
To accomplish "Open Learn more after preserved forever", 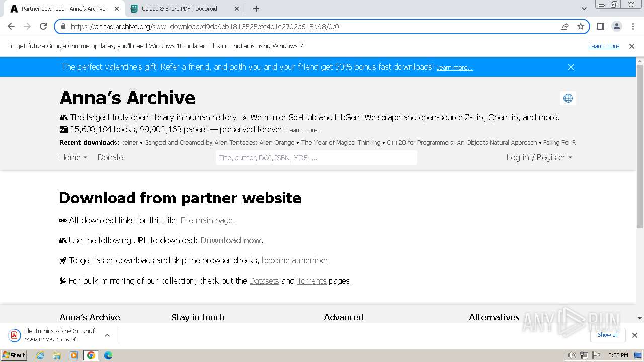I will [x=304, y=130].
